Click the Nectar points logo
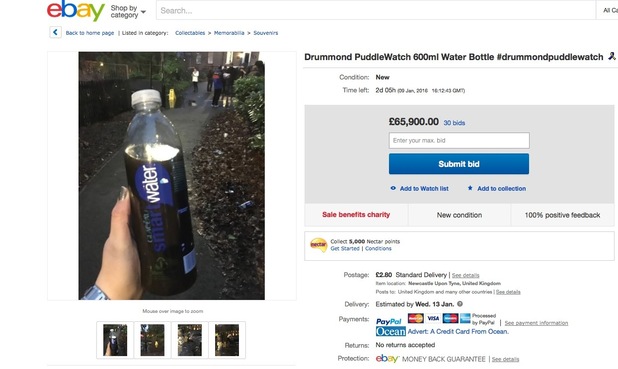Viewport: 618px width, 369px height. point(318,245)
